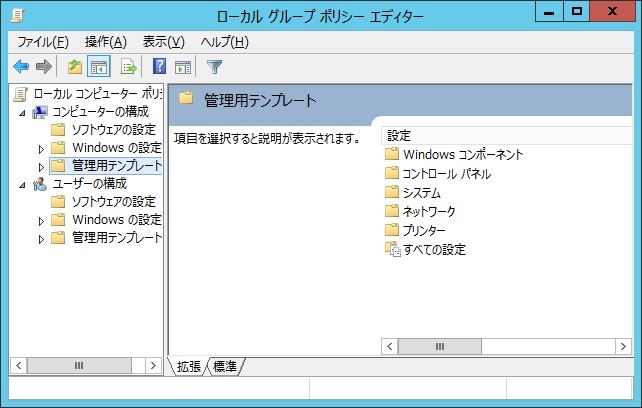Click tree pane horizontal scrollbar thumb
Image resolution: width=642 pixels, height=408 pixels.
(79, 365)
